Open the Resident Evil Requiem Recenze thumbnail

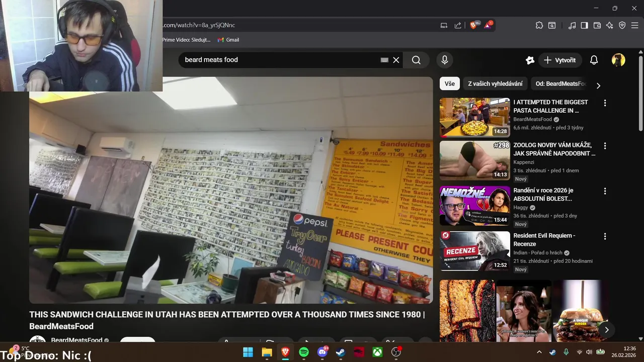[x=475, y=251]
